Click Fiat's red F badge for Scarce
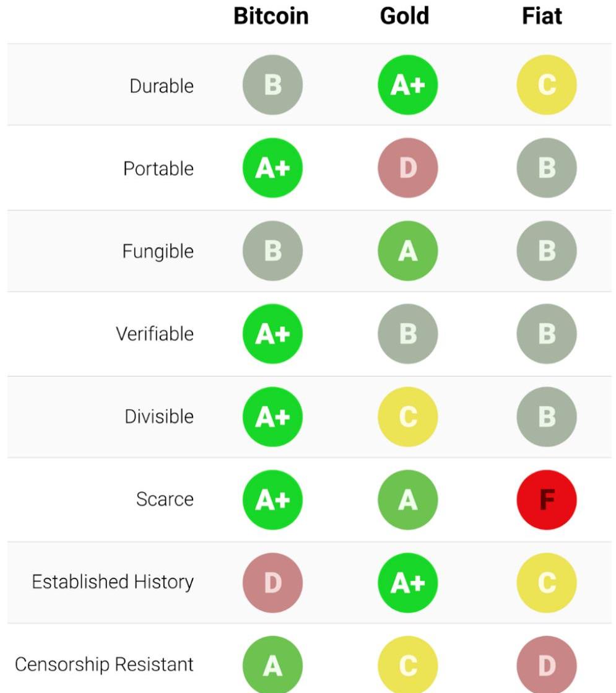Viewport: 616px width, 693px height. (x=547, y=500)
